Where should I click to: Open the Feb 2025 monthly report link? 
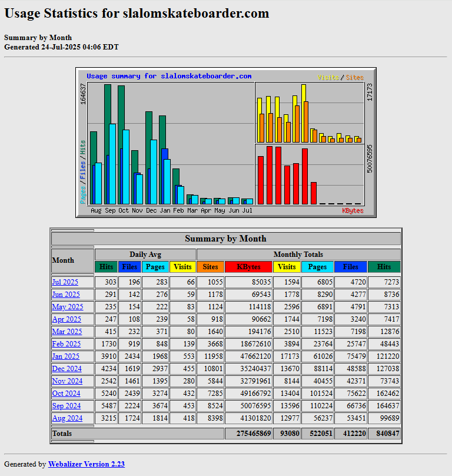point(67,344)
